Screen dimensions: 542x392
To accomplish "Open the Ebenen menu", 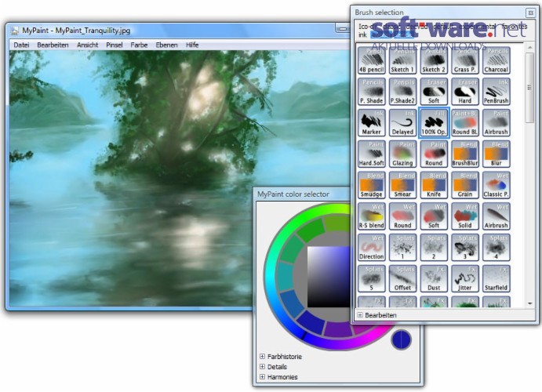I will point(166,45).
